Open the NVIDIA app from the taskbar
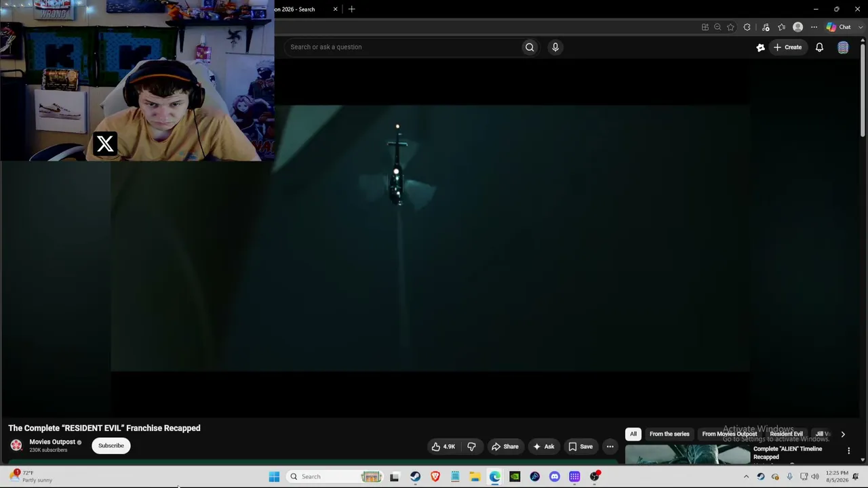 pyautogui.click(x=515, y=476)
